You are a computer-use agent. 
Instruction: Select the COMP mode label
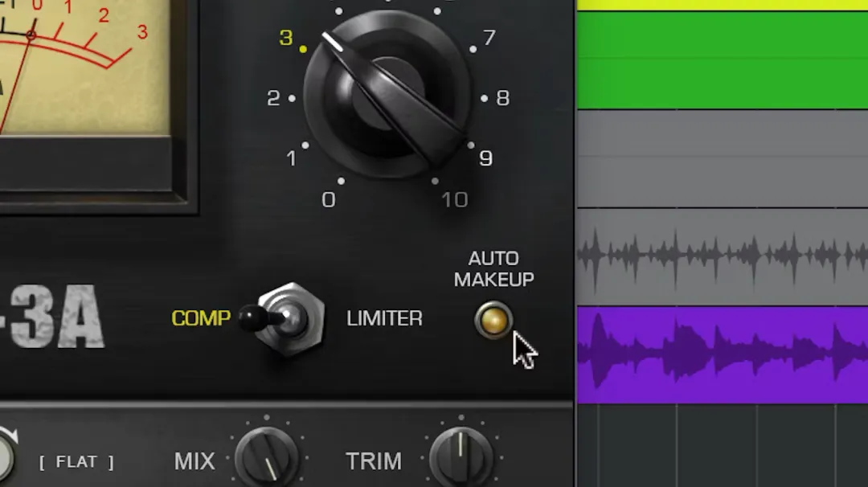pyautogui.click(x=201, y=318)
